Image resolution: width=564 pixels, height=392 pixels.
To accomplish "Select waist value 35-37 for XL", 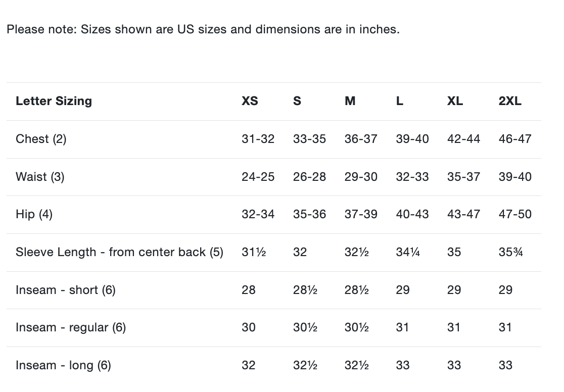I will [x=463, y=177].
